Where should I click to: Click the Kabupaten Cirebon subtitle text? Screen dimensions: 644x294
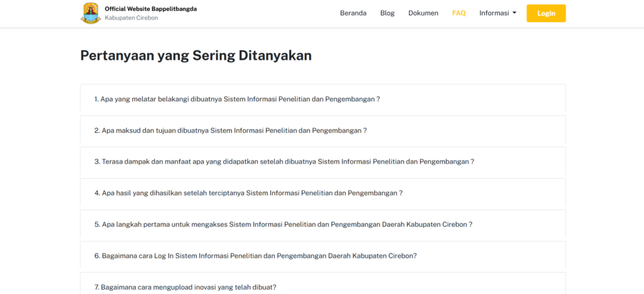(x=131, y=18)
